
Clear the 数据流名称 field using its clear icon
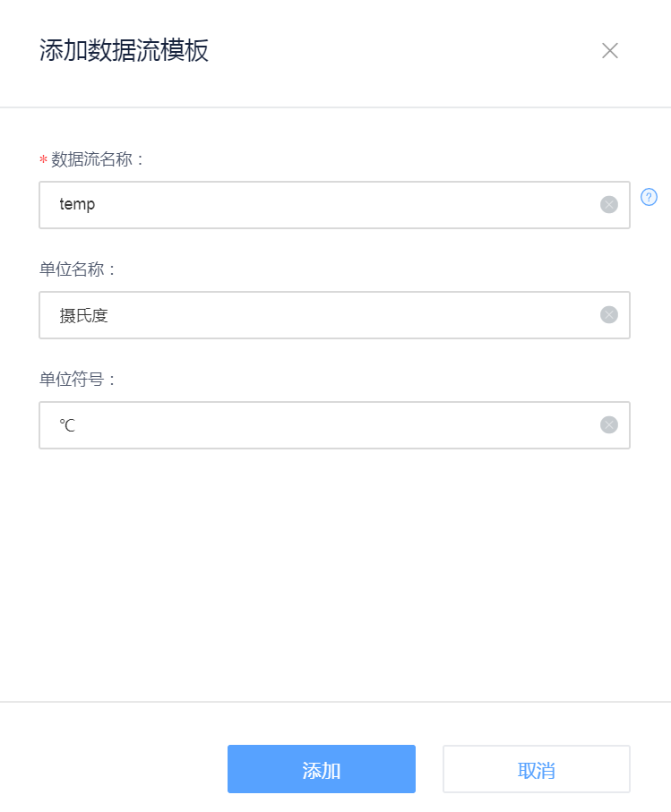click(609, 205)
